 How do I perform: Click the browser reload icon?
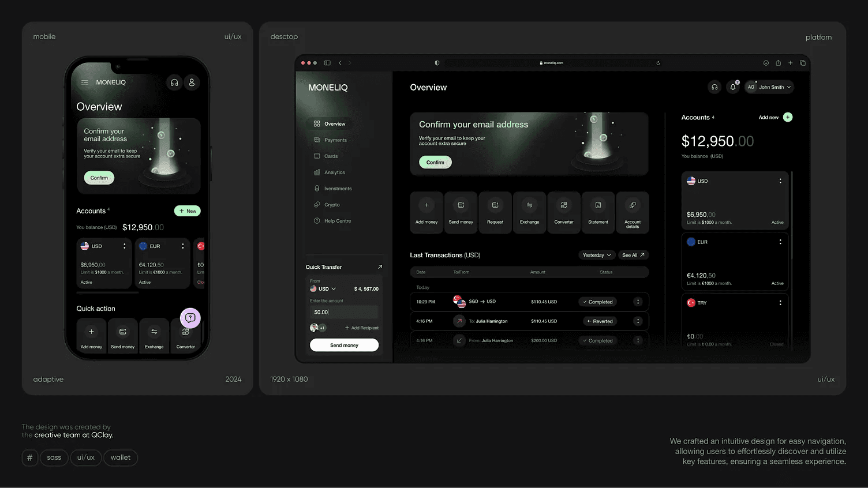click(x=658, y=63)
